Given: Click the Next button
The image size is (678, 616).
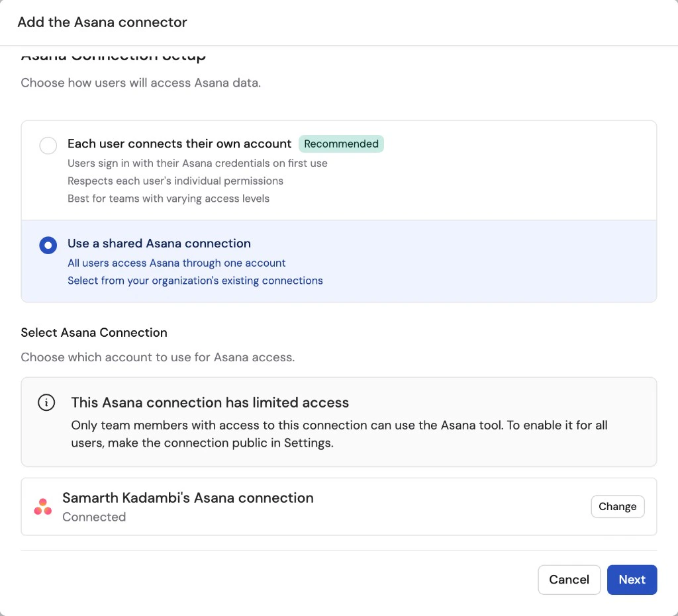Looking at the screenshot, I should 632,579.
